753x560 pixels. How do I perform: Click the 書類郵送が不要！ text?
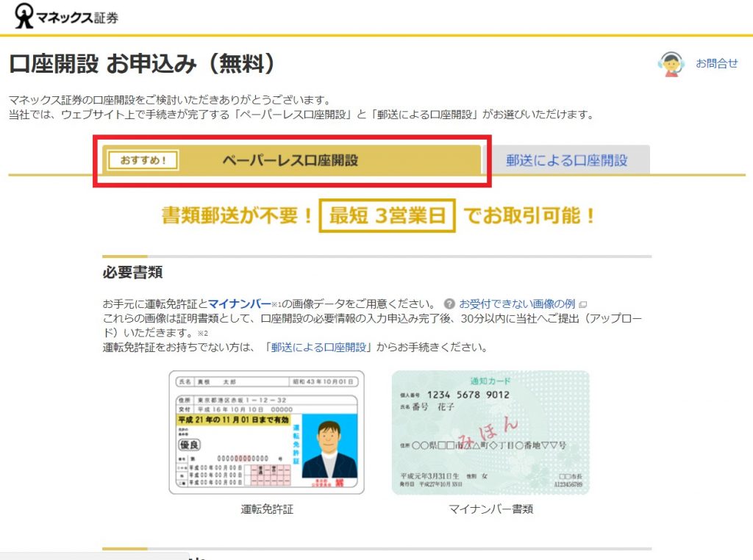coord(238,215)
